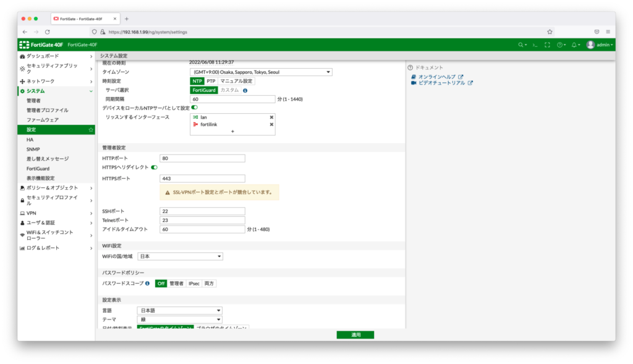Click the search icon in the green header
Screen dimensions: 633x364
click(x=522, y=44)
